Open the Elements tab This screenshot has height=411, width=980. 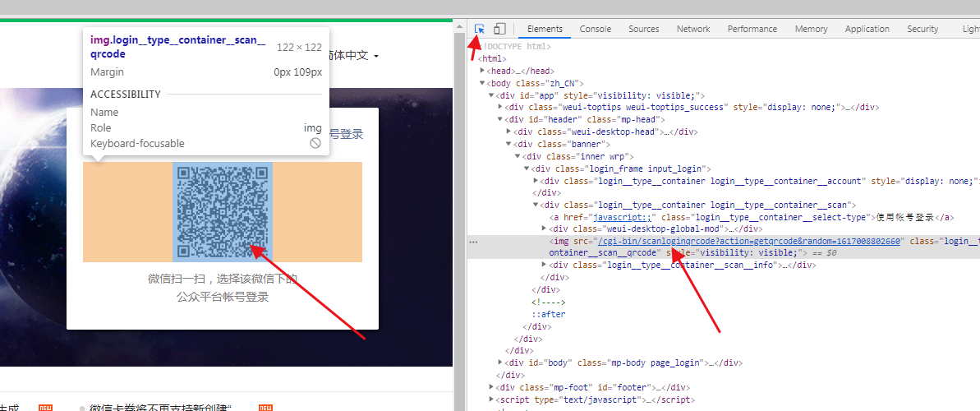pos(545,29)
